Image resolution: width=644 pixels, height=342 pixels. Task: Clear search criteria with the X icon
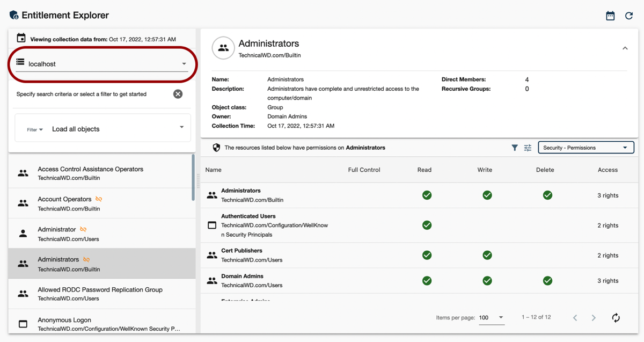coord(178,94)
